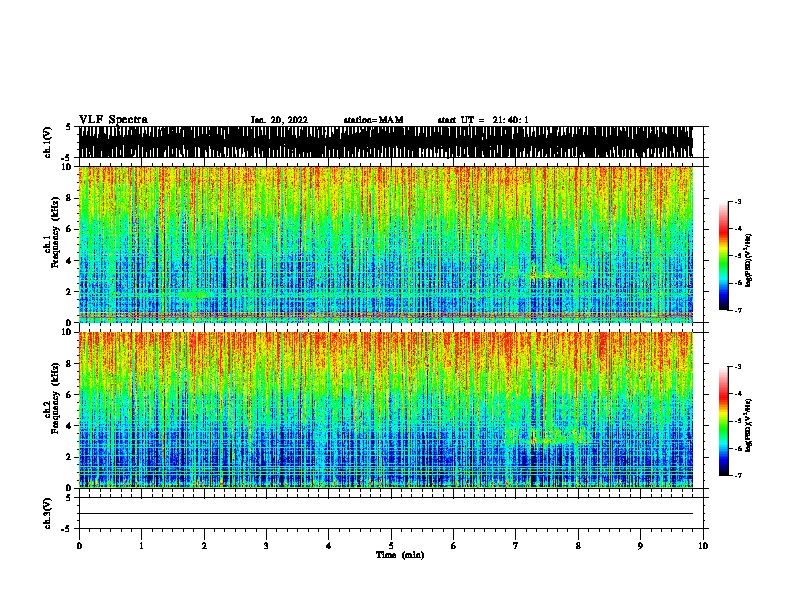Viewport: 792px width, 612px height.
Task: Click the '-7' tick on ch.2 colorbar
Action: pos(738,475)
